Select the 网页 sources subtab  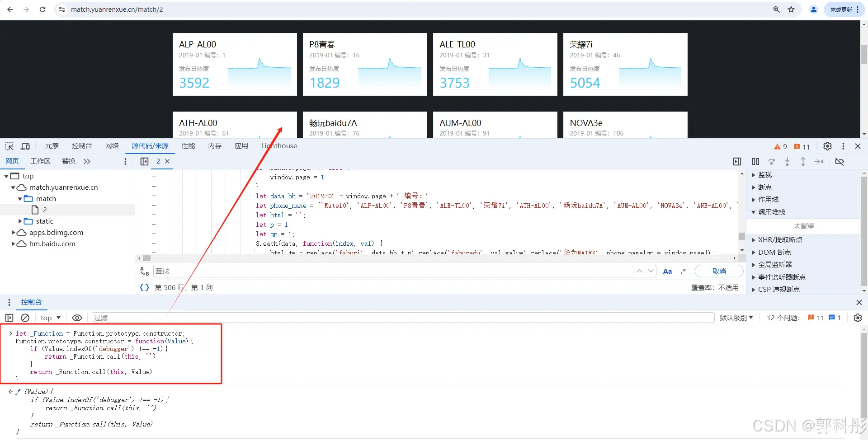[x=12, y=161]
